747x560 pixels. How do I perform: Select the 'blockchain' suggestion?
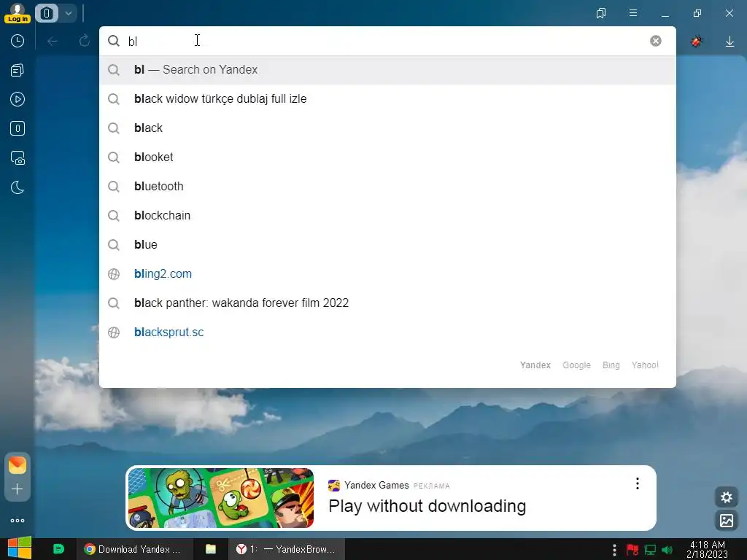point(387,215)
